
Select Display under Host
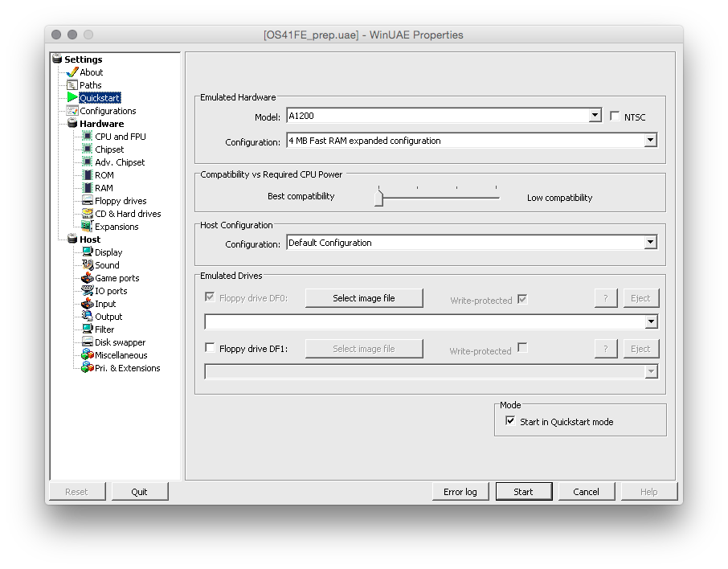pos(108,252)
